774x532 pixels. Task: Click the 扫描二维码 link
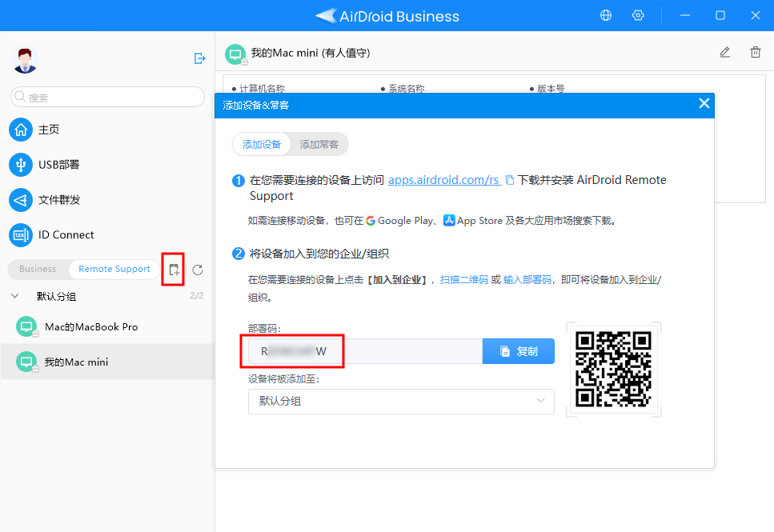pyautogui.click(x=464, y=280)
